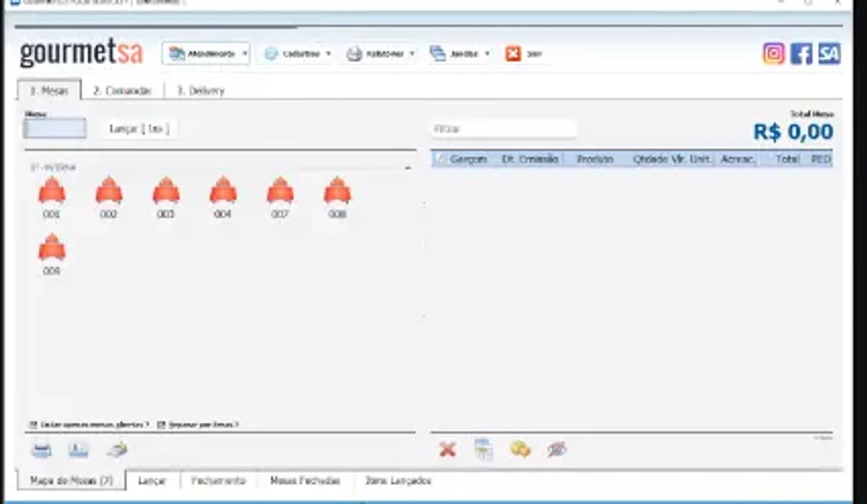The height and width of the screenshot is (504, 867).
Task: Switch to the 3. Delivery tab
Action: (x=200, y=91)
